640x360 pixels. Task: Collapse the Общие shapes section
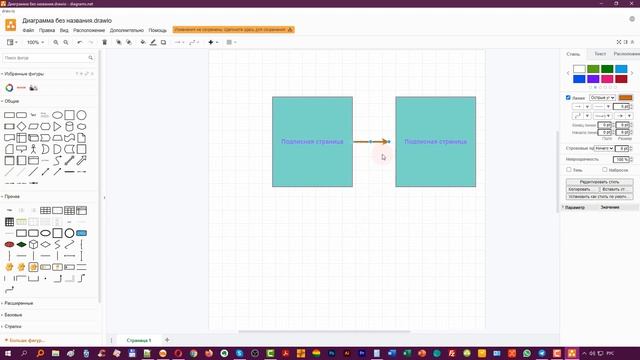click(x=11, y=101)
